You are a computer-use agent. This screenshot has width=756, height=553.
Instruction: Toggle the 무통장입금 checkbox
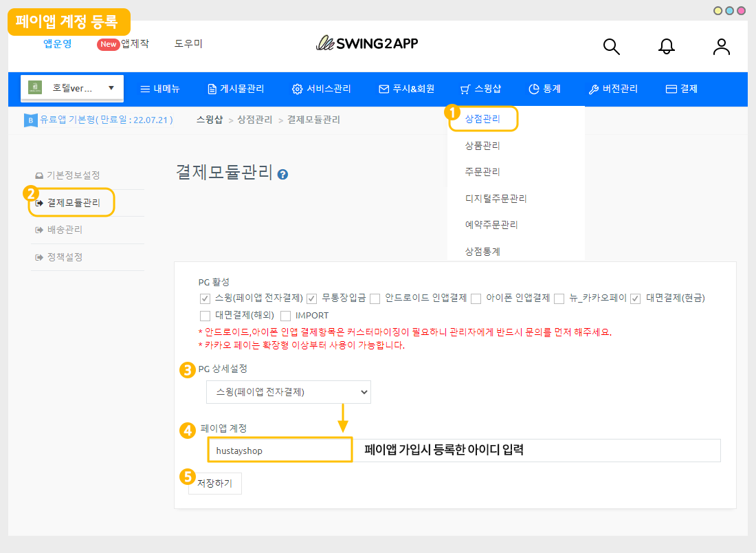click(x=311, y=299)
